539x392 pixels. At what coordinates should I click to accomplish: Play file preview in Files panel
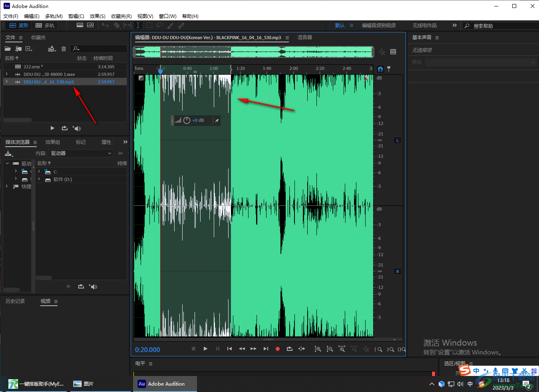(52, 128)
